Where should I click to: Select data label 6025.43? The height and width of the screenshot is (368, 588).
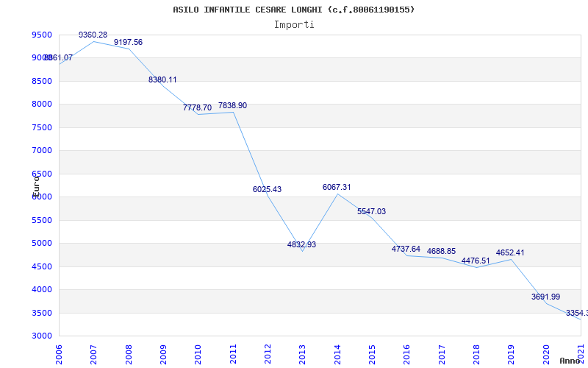pyautogui.click(x=267, y=189)
